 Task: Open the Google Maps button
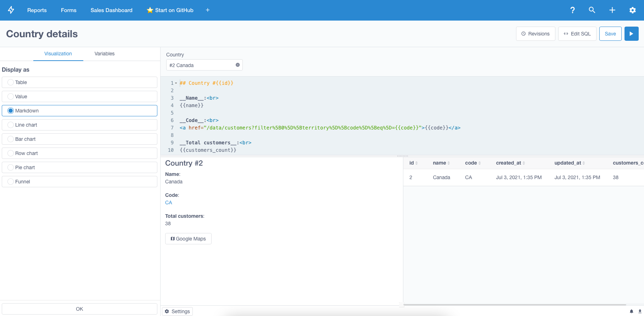pyautogui.click(x=188, y=239)
